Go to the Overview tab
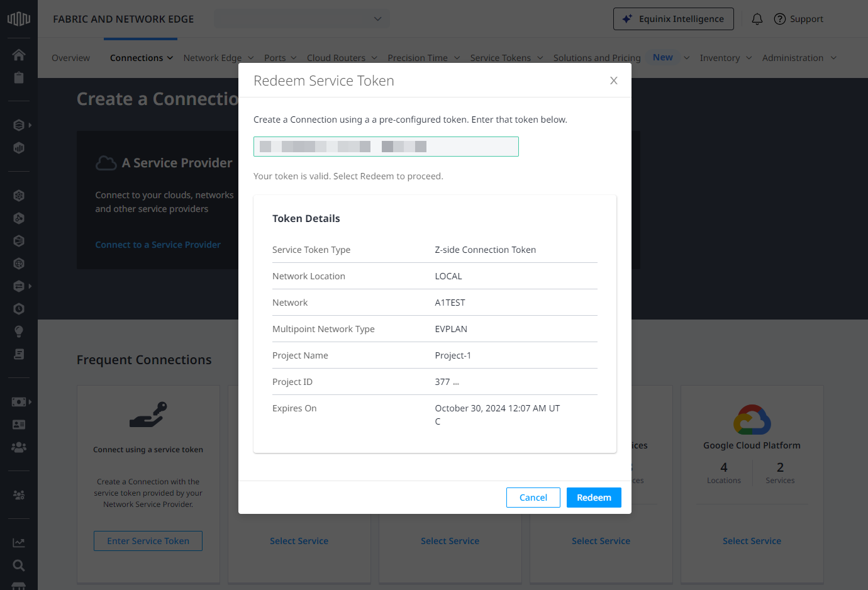868x590 pixels. coord(70,58)
